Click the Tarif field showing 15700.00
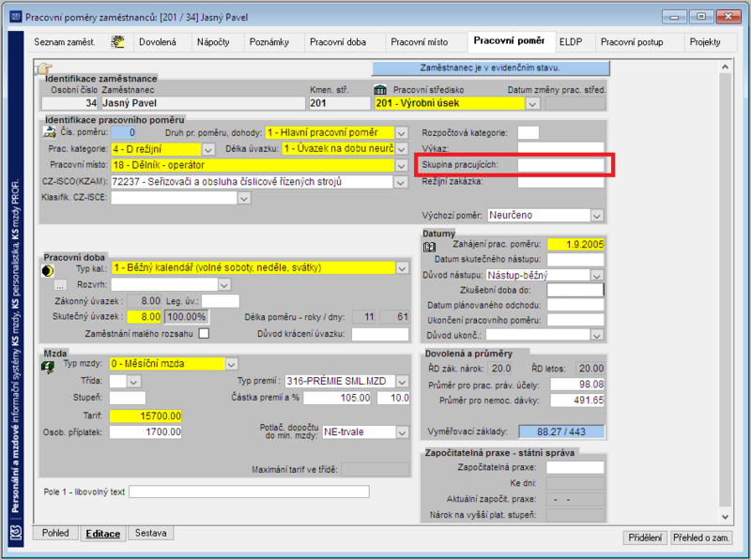 point(146,416)
